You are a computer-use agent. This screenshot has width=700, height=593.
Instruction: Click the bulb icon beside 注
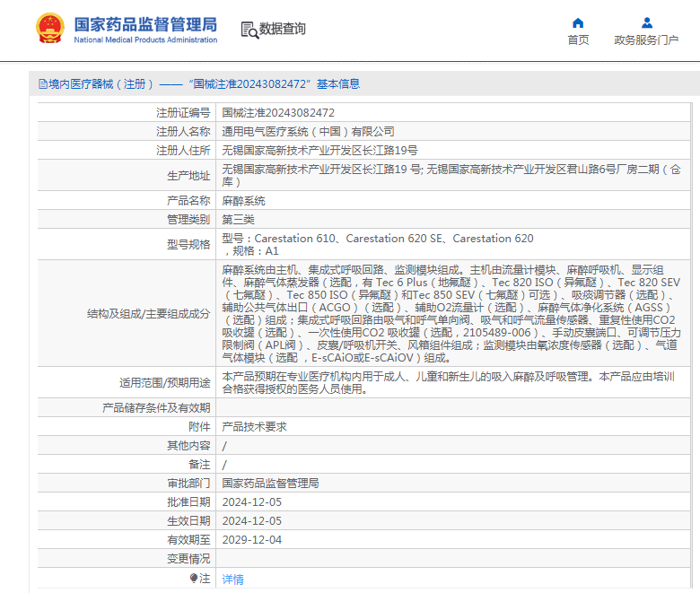[x=193, y=579]
